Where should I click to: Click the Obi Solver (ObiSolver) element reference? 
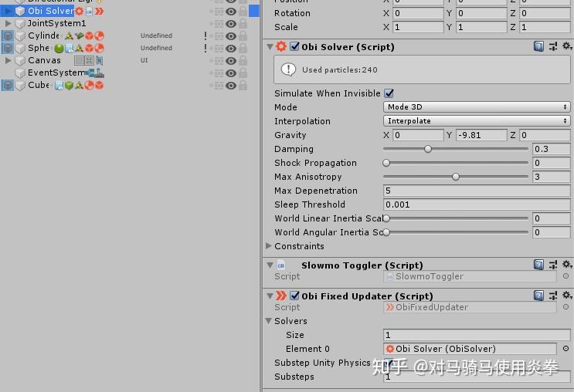[470, 349]
